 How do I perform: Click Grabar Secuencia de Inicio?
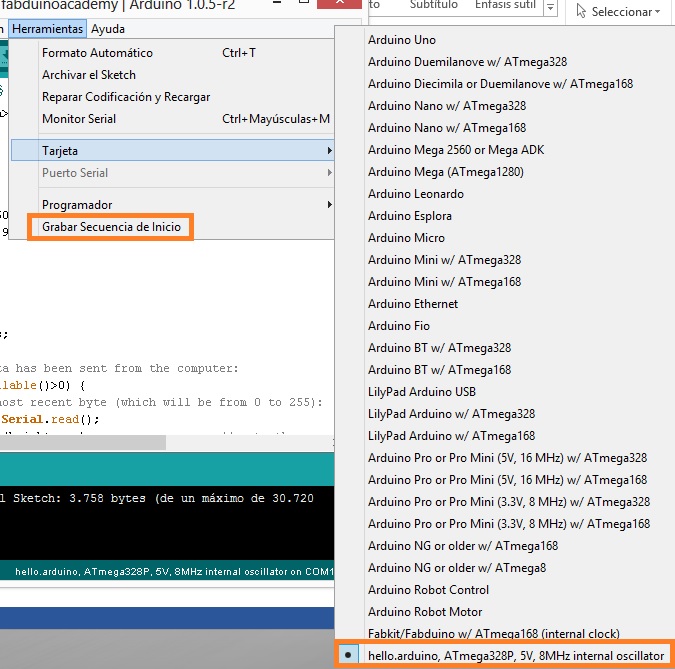click(x=111, y=227)
